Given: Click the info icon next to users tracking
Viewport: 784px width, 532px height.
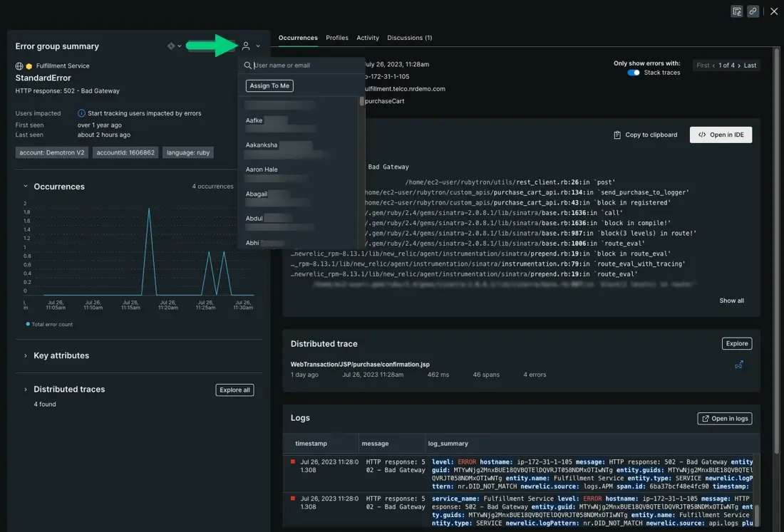Looking at the screenshot, I should coord(82,113).
